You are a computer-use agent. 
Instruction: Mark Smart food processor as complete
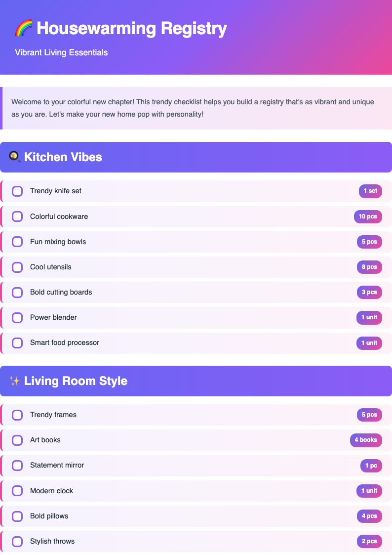(x=17, y=342)
